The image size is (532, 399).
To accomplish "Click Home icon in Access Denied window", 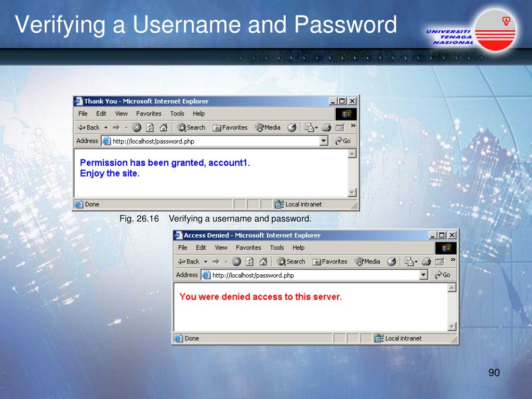I will pyautogui.click(x=263, y=262).
